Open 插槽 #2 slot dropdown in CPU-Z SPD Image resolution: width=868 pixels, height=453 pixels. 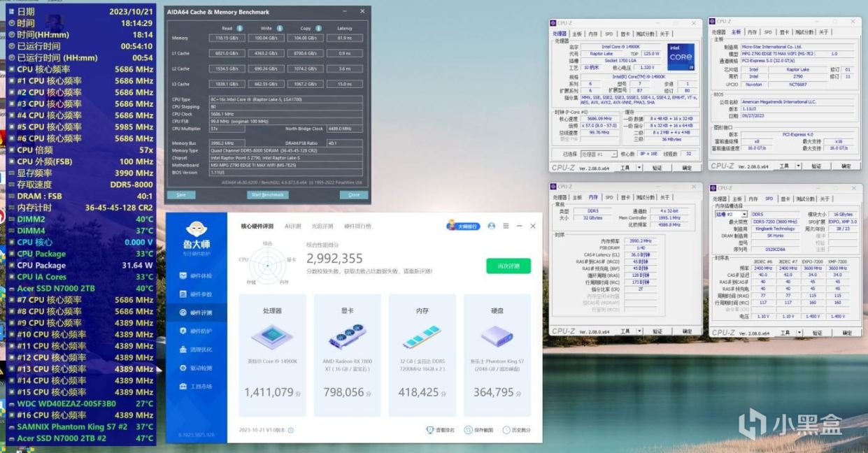tap(731, 214)
